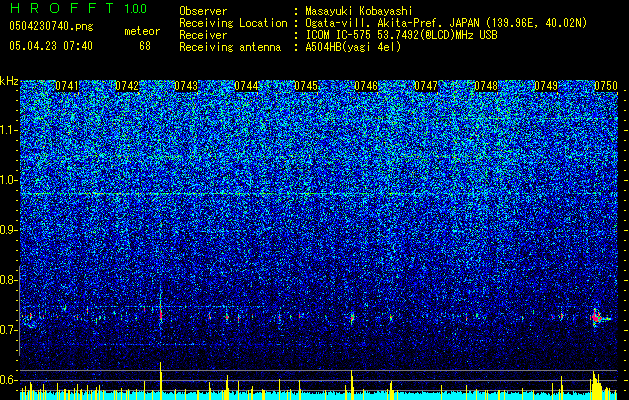
Task: Click the 0.7 kHz axis label
Action: (9, 330)
